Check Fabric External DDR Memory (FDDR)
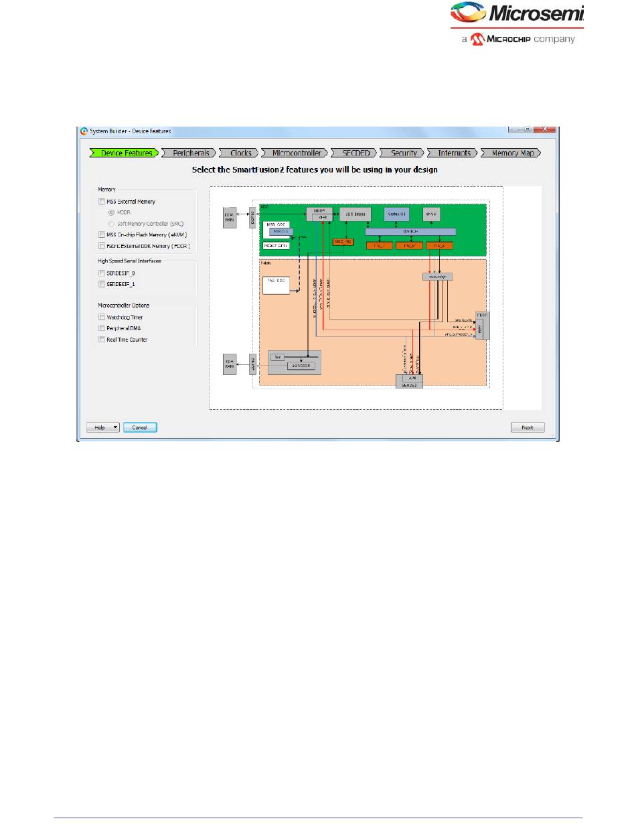Viewport: 636px width, 840px height. click(x=102, y=246)
